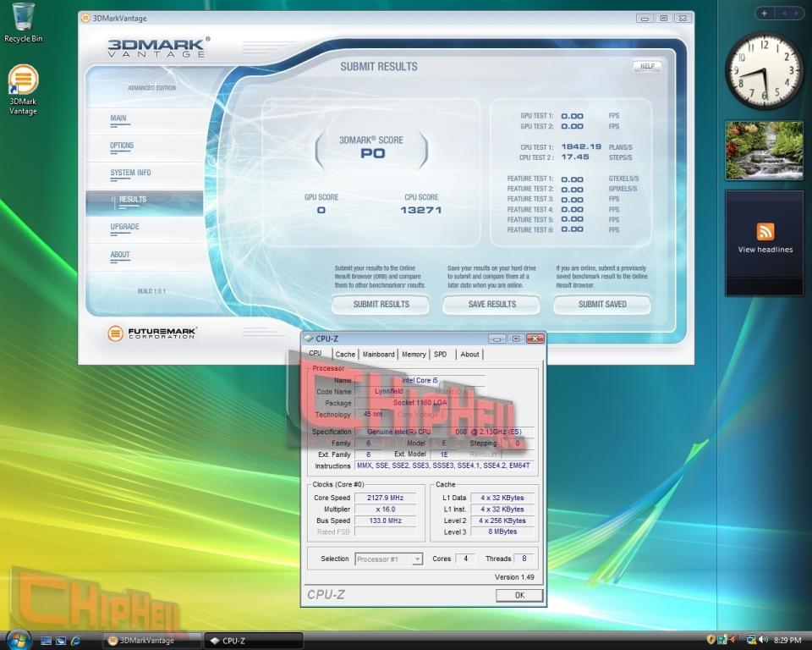This screenshot has height=650, width=812.
Task: Open the Recycle Bin desktop icon
Action: 23,23
